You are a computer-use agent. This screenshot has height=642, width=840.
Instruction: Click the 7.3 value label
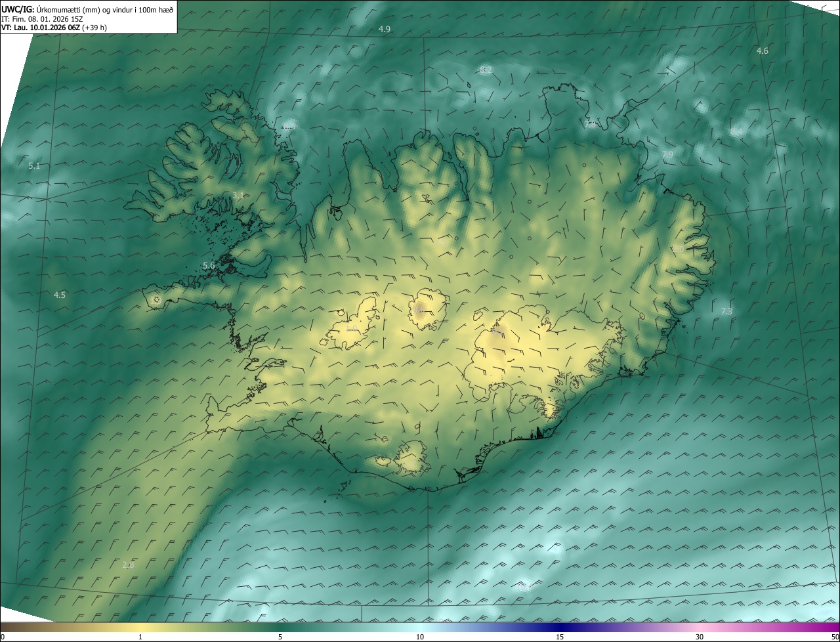[x=726, y=311]
